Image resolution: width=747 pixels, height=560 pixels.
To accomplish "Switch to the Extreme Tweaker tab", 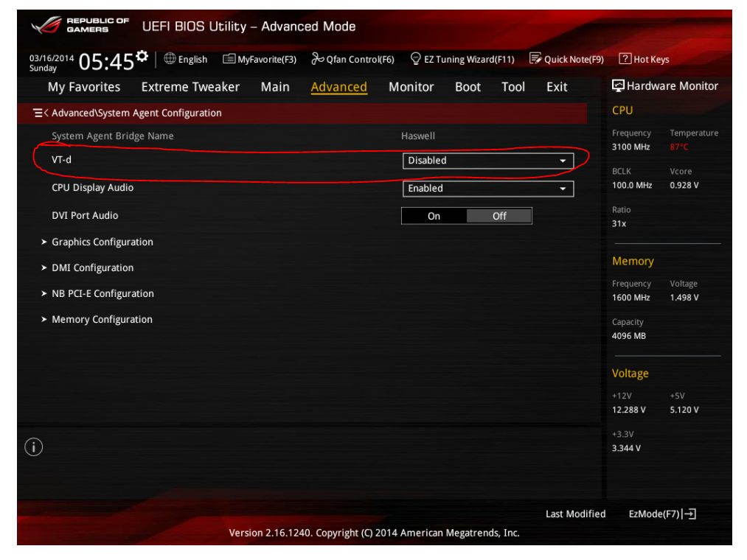I will click(x=190, y=87).
